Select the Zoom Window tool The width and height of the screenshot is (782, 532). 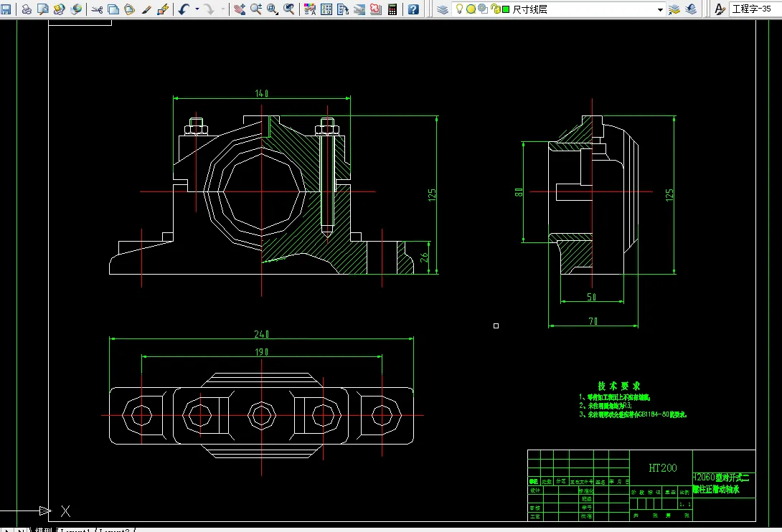pyautogui.click(x=273, y=9)
